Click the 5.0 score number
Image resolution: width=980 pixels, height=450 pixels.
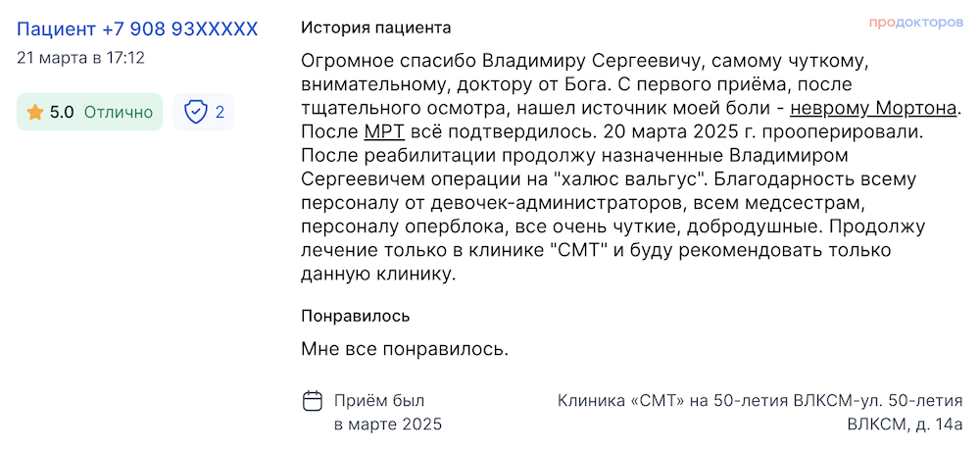tap(62, 112)
